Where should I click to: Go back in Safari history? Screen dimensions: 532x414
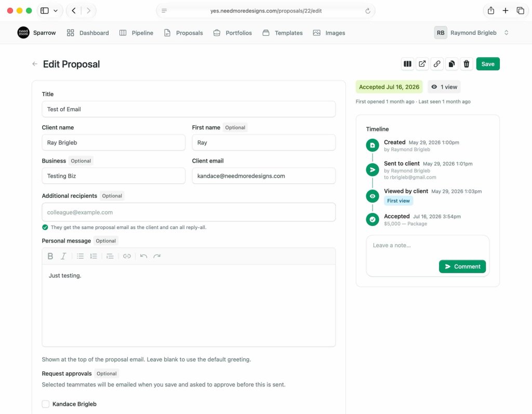[x=74, y=10]
